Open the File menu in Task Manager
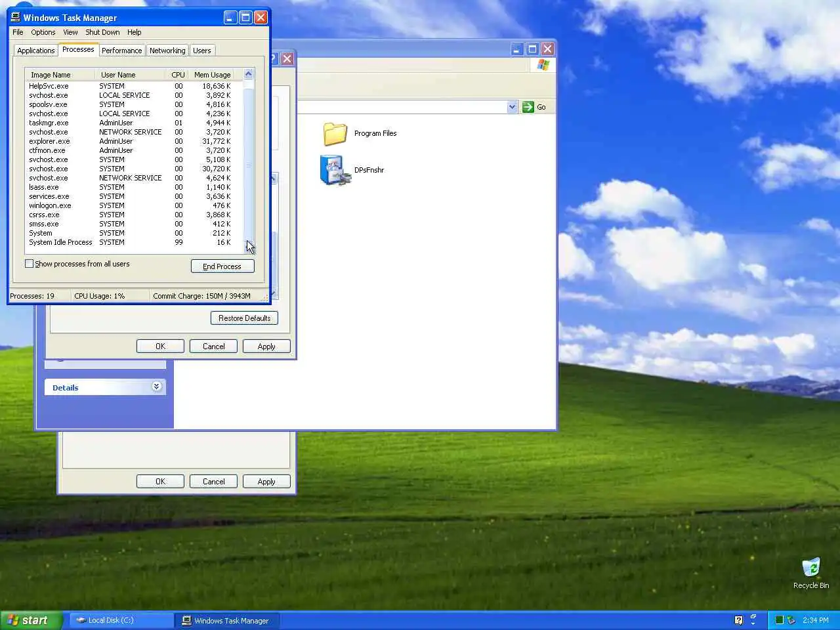Viewport: 840px width, 630px height. (18, 32)
